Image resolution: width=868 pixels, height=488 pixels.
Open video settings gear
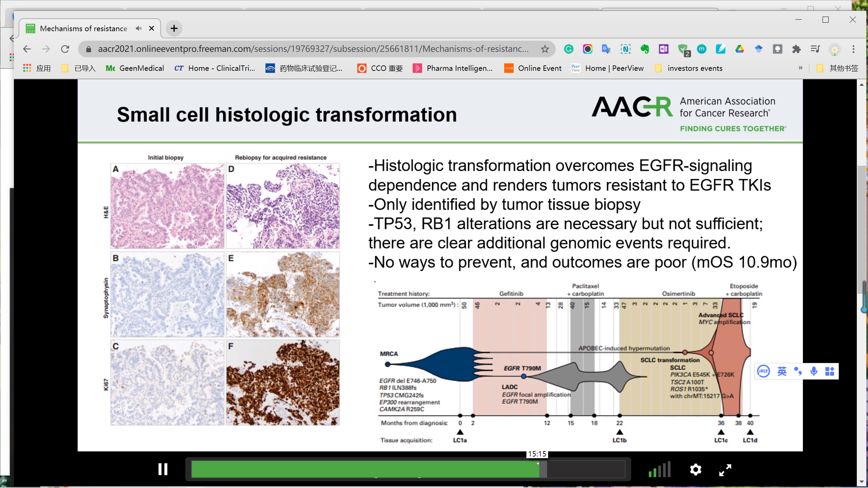point(695,470)
